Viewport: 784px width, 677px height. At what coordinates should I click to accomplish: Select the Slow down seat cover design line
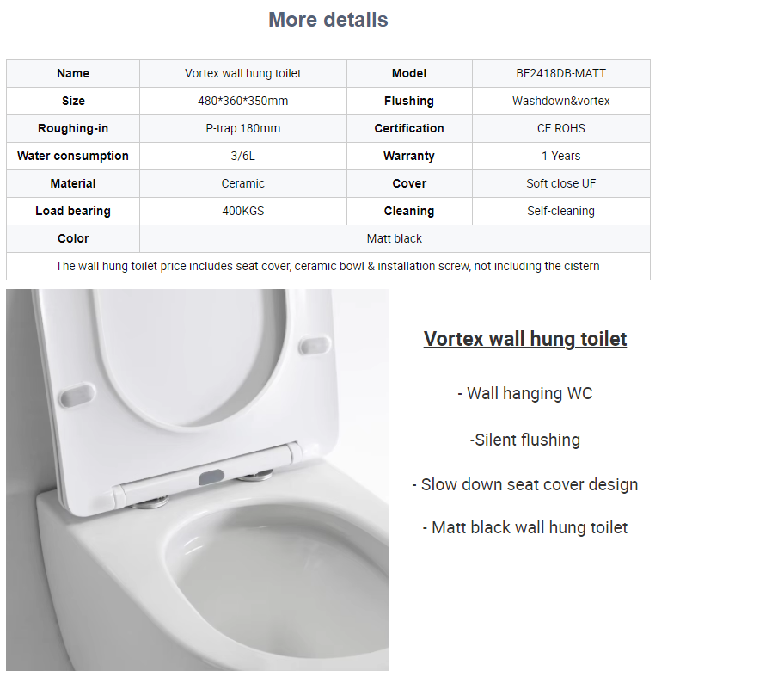tap(525, 484)
